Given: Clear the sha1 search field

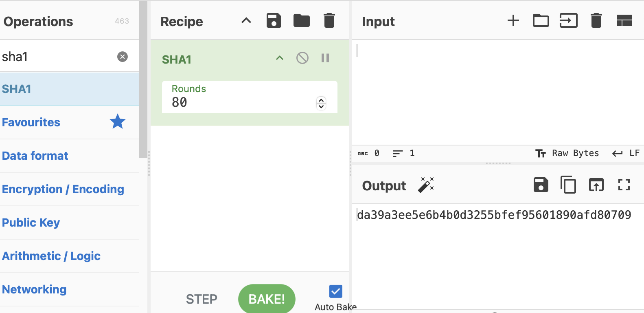Looking at the screenshot, I should (x=123, y=57).
